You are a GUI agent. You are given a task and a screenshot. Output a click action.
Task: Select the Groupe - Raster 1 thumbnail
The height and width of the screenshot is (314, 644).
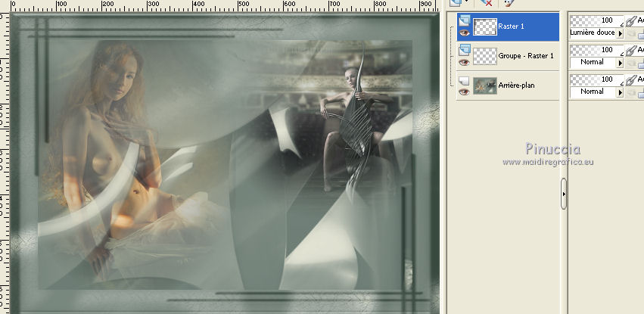click(485, 56)
